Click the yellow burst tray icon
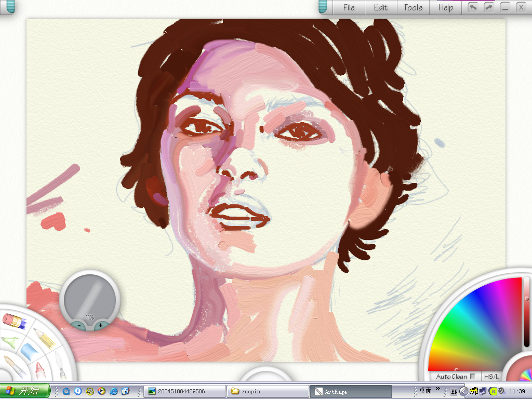 click(x=473, y=391)
